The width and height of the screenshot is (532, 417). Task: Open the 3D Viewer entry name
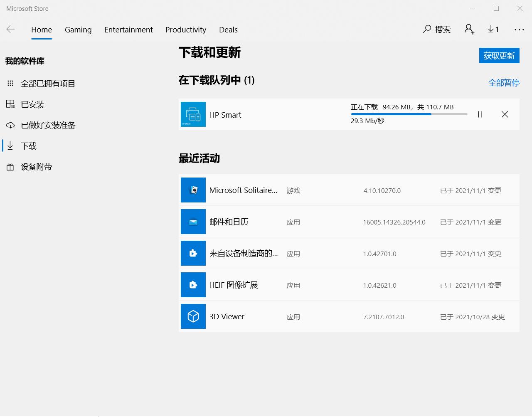[x=227, y=316]
